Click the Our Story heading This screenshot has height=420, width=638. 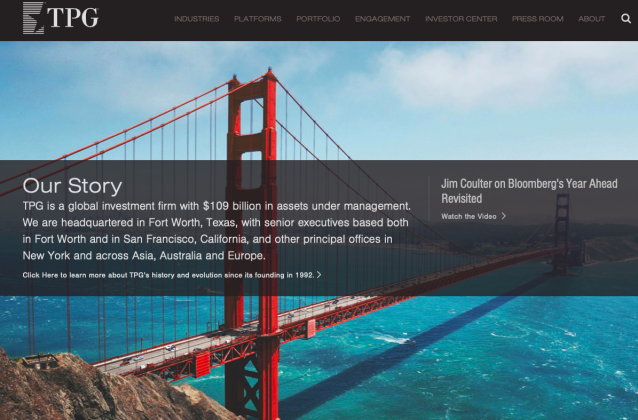tap(72, 186)
